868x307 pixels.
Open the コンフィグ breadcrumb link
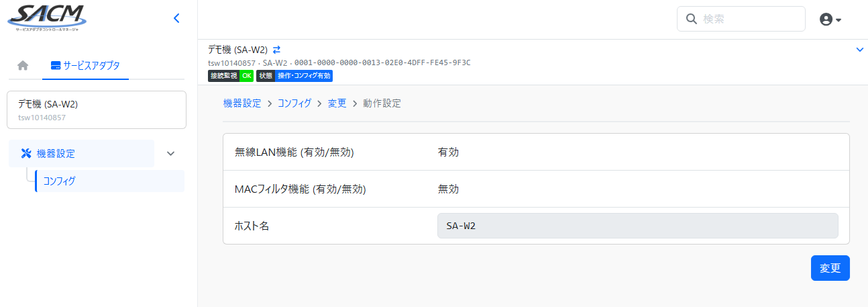[294, 103]
